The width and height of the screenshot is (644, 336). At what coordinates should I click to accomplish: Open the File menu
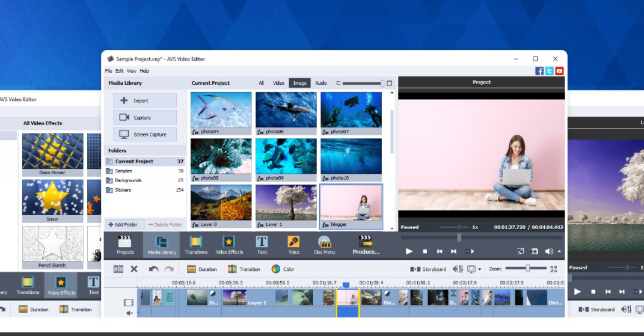[108, 71]
